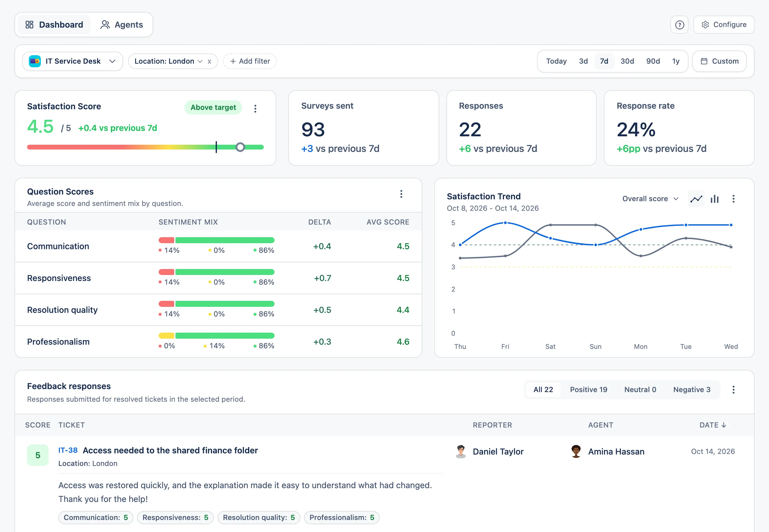Viewport: 769px width, 532px height.
Task: Click the target marker on score bar
Action: pyautogui.click(x=216, y=147)
